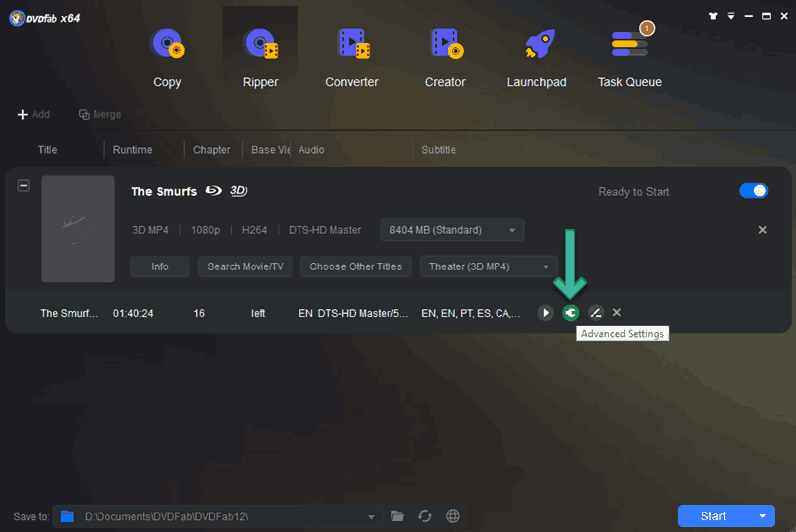Click Search Movie/TV button
Screen dimensions: 796x532
click(x=245, y=266)
